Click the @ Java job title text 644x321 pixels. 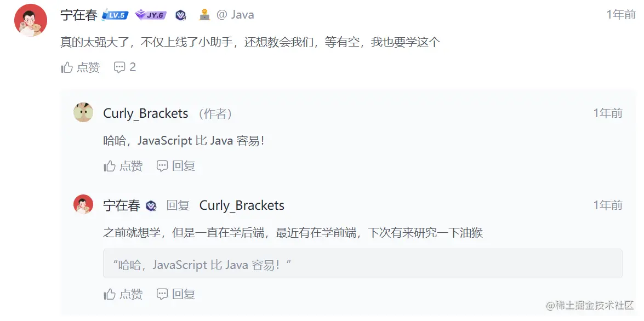235,15
